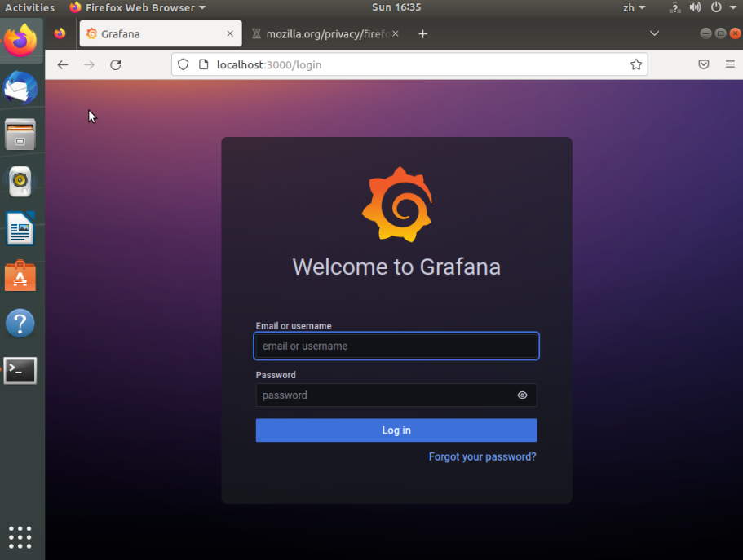Open a new tab with the plus button
This screenshot has height=560, width=743.
(x=423, y=34)
